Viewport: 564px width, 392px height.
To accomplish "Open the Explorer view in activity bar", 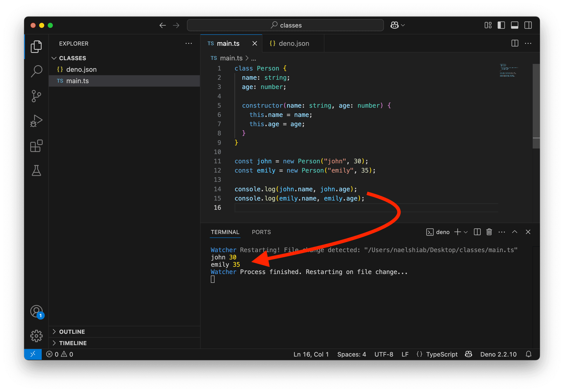I will coord(36,46).
